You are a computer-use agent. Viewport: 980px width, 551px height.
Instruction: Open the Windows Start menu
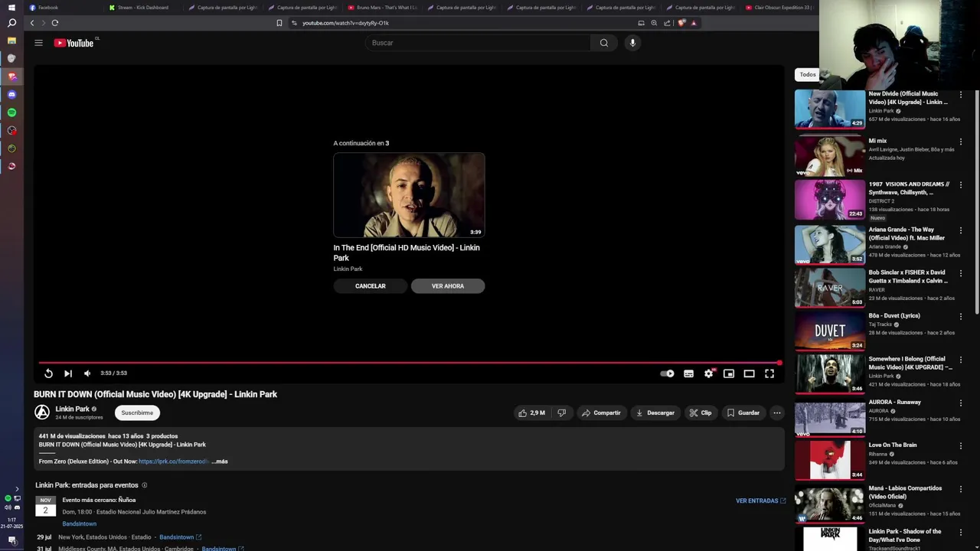[x=11, y=8]
